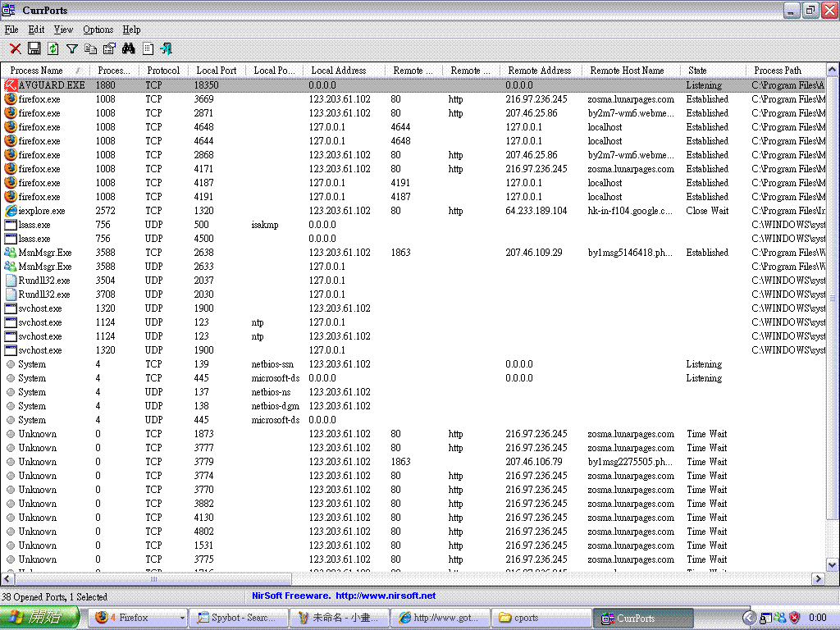This screenshot has width=840, height=630.
Task: Sort by Process Name column header
Action: (x=44, y=71)
